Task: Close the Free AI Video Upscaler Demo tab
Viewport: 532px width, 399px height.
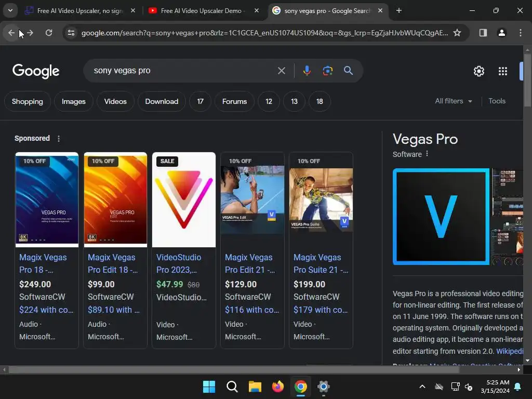Action: [257, 10]
